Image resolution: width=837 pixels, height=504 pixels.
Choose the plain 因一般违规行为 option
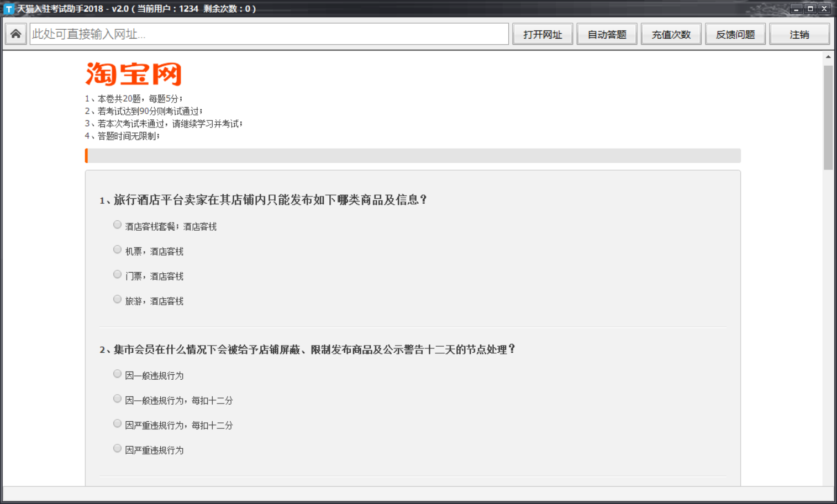pos(117,374)
